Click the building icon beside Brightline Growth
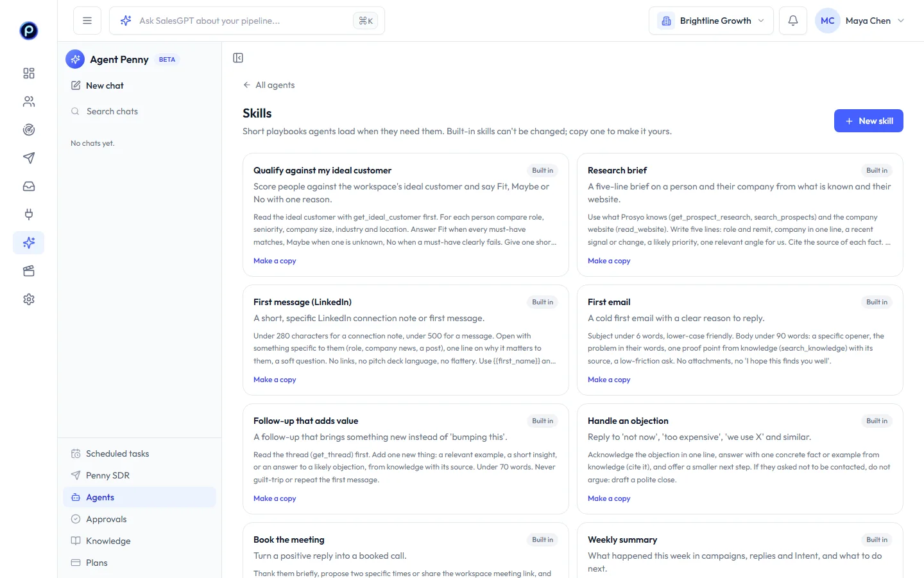The height and width of the screenshot is (578, 924). [666, 21]
